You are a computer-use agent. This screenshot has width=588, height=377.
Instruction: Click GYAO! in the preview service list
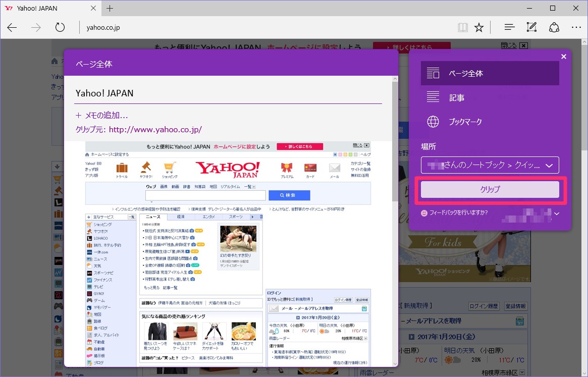click(x=98, y=294)
